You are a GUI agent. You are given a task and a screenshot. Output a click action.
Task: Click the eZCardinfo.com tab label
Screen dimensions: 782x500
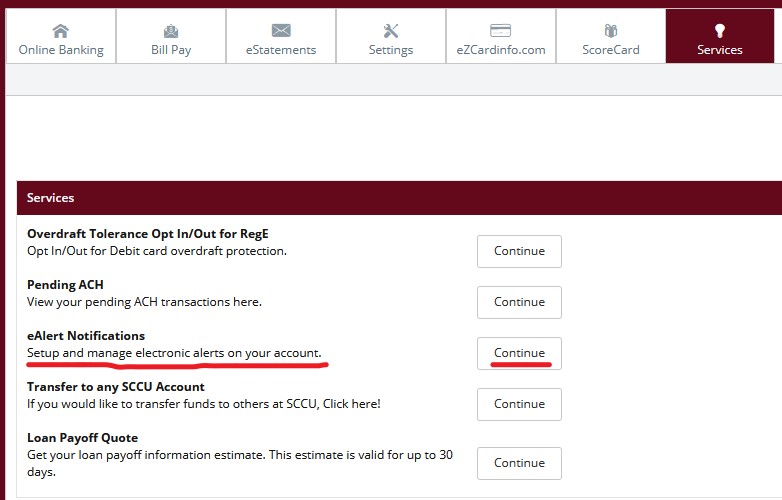click(501, 50)
